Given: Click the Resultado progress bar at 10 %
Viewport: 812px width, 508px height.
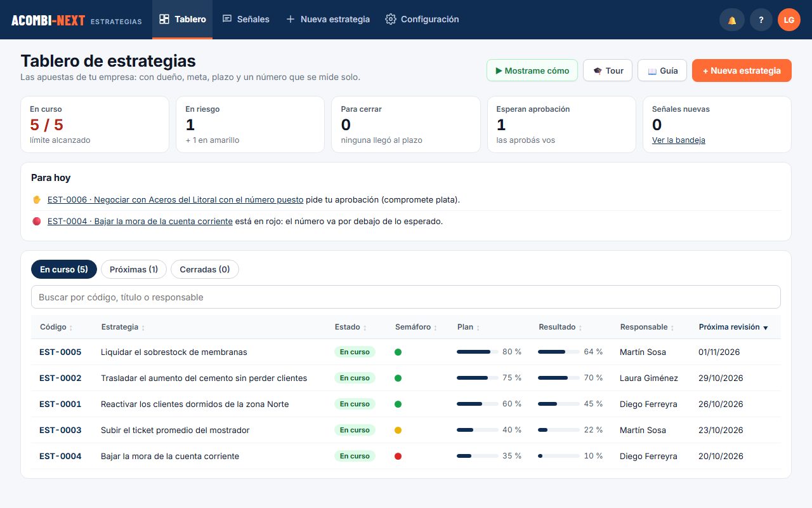Looking at the screenshot, I should pos(559,456).
